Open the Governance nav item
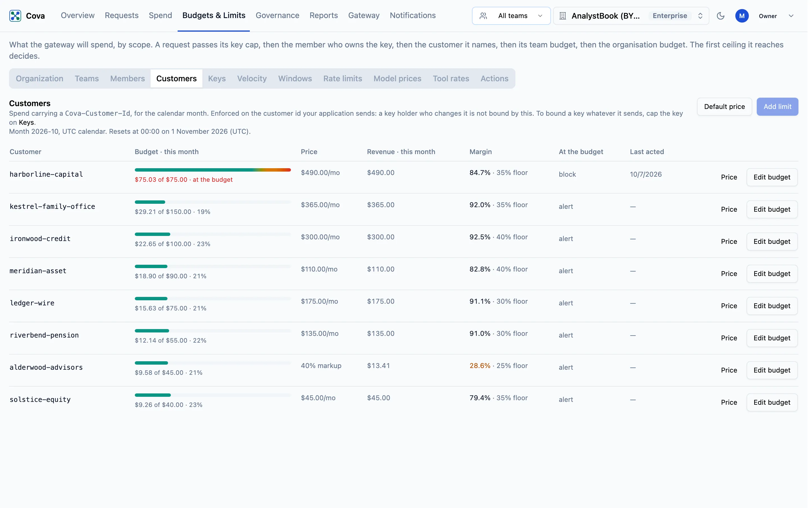 pyautogui.click(x=277, y=16)
